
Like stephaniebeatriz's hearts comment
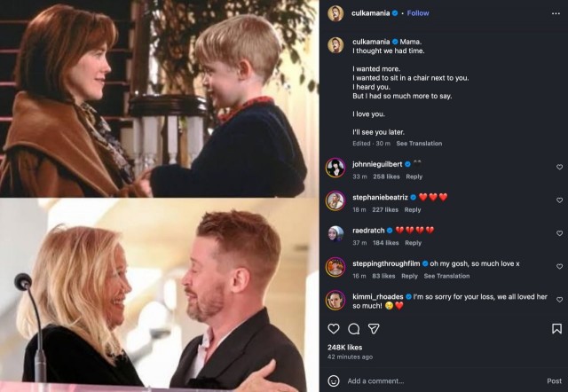coord(559,200)
